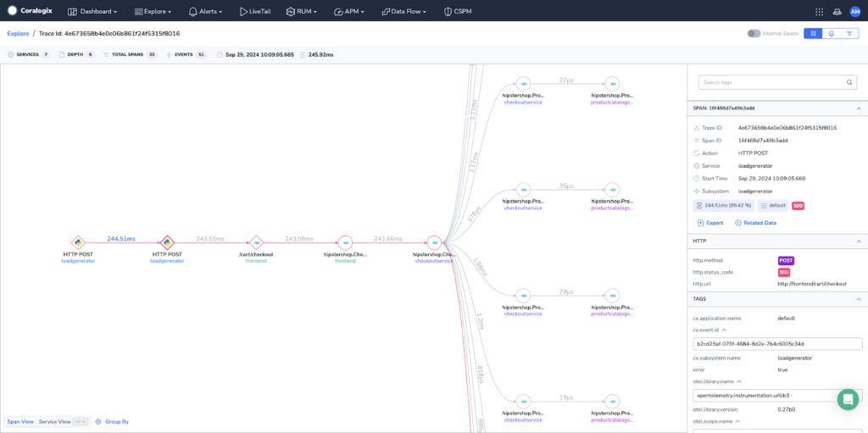Click the globe icon beside Service
The height and width of the screenshot is (433, 868).
[697, 165]
